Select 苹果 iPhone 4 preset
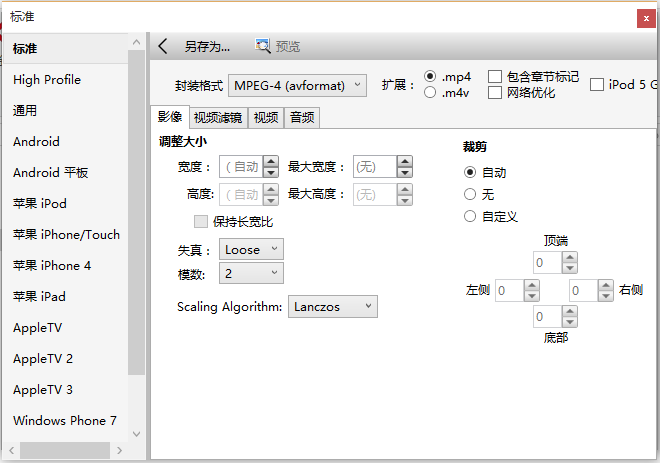The image size is (660, 463). 65,266
